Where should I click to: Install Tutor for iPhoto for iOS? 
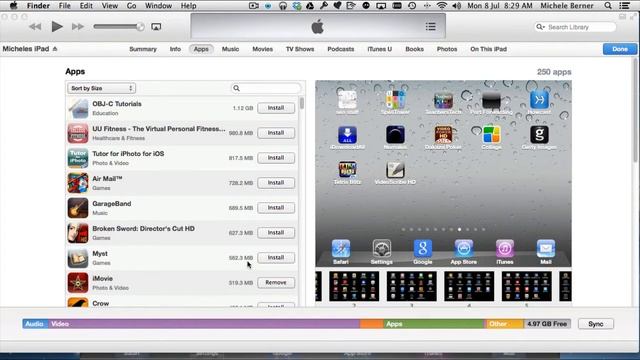coord(276,158)
